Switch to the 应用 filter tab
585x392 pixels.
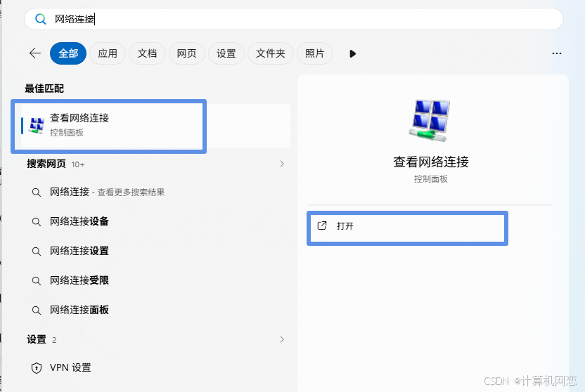tap(108, 53)
